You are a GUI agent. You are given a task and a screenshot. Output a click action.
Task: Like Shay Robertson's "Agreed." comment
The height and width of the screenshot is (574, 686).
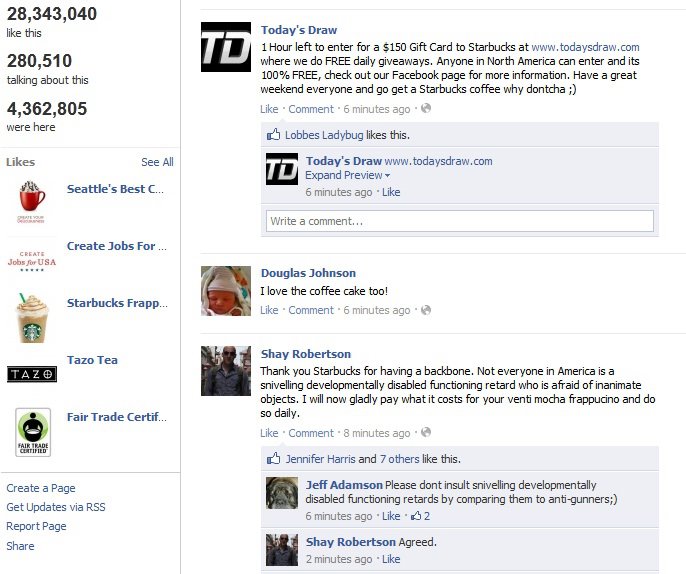(x=391, y=559)
